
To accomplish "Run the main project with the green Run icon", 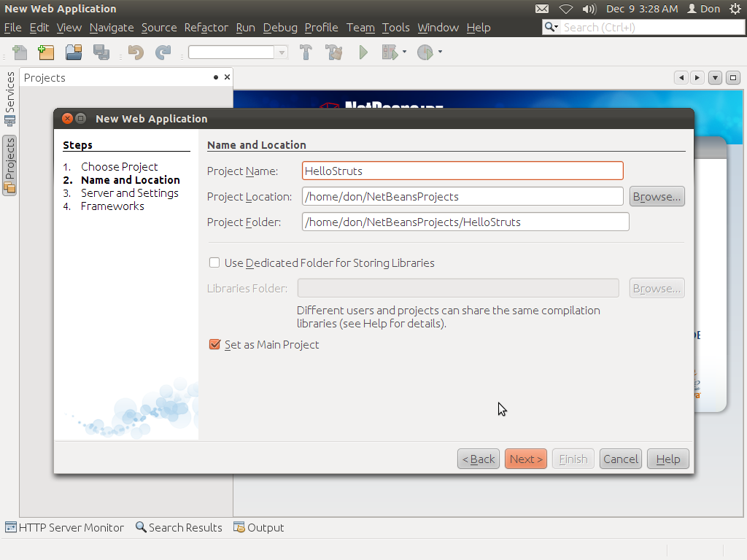I will click(363, 52).
